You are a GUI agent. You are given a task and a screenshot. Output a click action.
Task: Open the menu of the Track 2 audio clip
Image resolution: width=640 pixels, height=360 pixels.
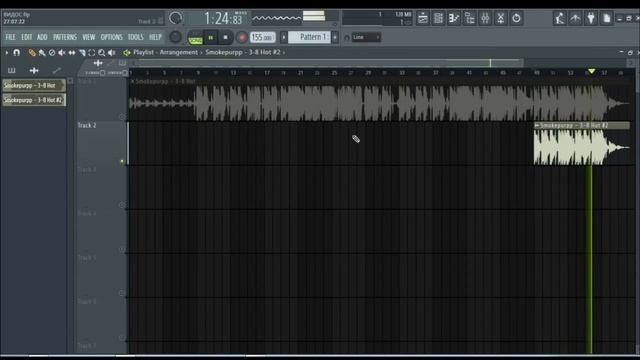(537, 126)
